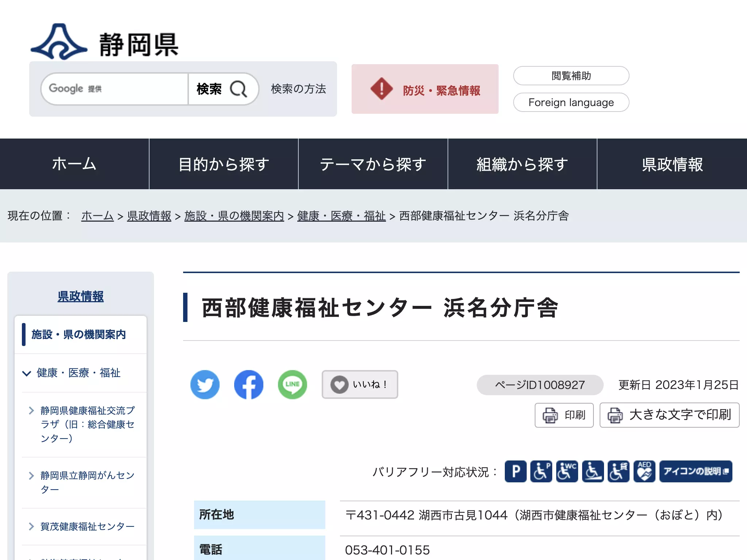Click the 〒431-0442 湖西市古見1044 address

coord(426,515)
